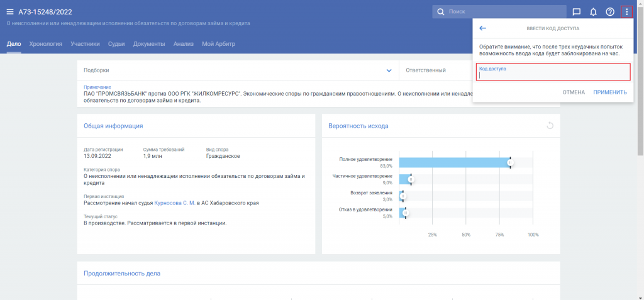The width and height of the screenshot is (644, 300).
Task: Click the Код доступа input field
Action: (x=553, y=72)
